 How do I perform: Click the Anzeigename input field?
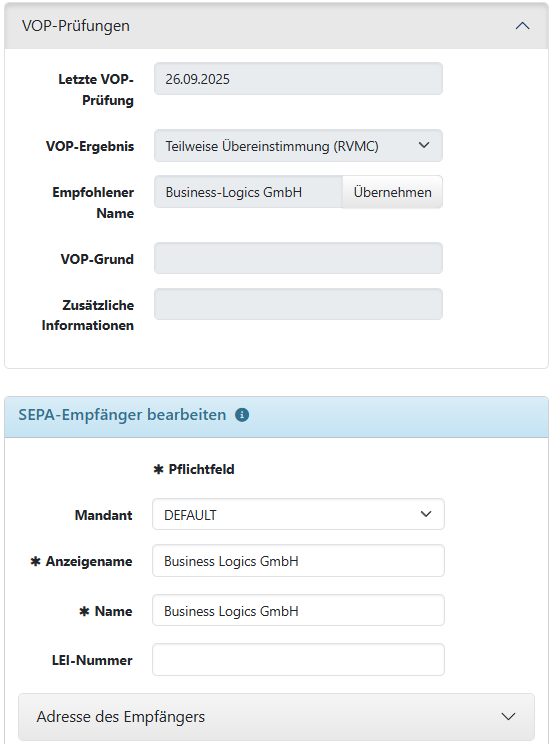point(298,561)
